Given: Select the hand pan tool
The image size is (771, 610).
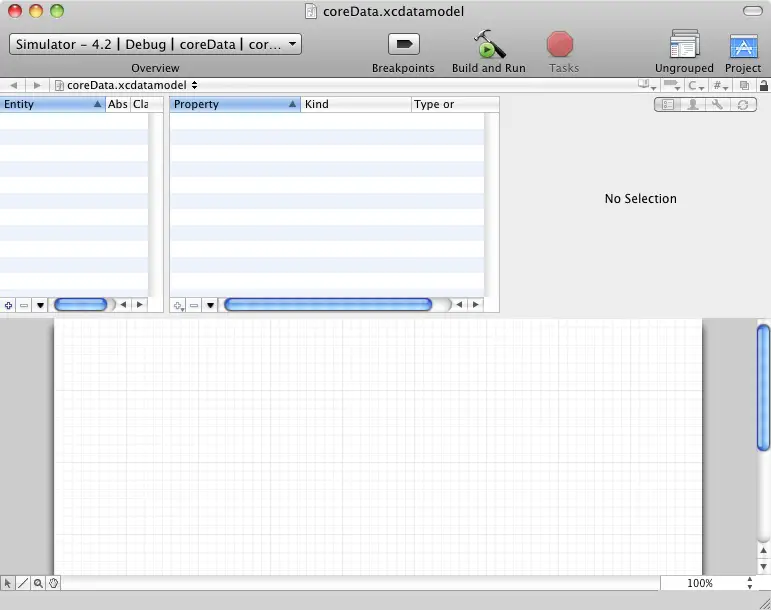Looking at the screenshot, I should 53,583.
